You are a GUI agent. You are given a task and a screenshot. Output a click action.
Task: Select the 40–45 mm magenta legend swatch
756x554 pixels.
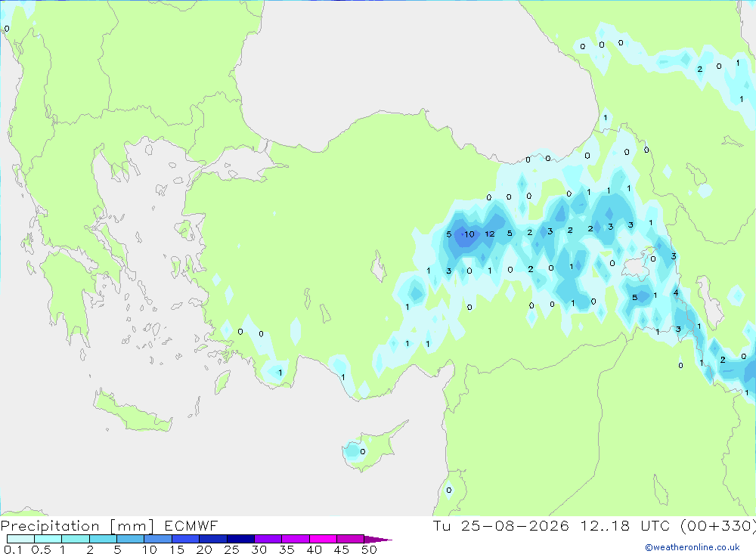[323, 539]
